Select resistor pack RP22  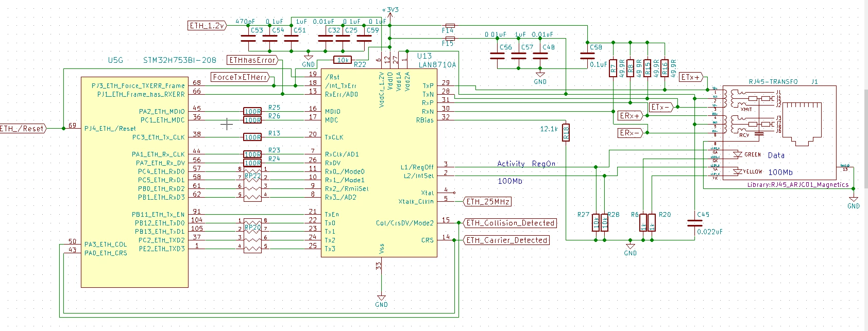(252, 184)
